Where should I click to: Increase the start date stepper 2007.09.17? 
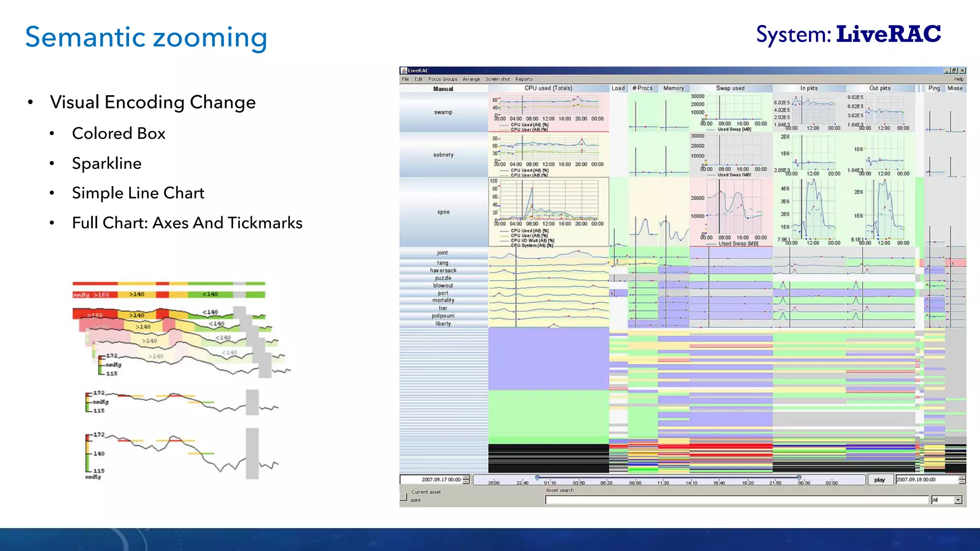pyautogui.click(x=467, y=477)
